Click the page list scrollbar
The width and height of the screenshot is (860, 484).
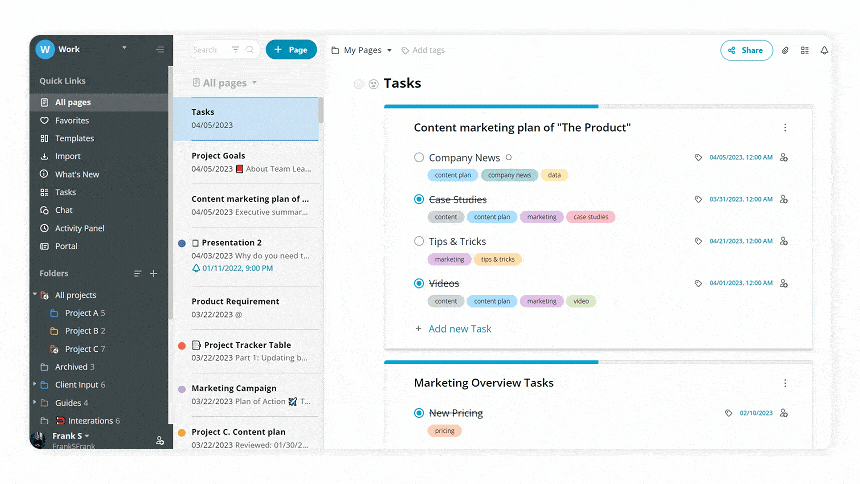tap(321, 110)
